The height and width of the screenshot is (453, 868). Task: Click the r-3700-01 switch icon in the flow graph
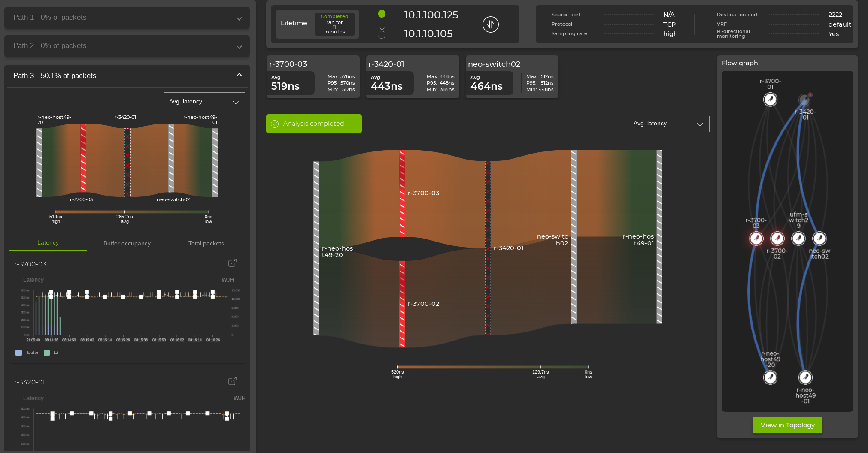pyautogui.click(x=771, y=99)
